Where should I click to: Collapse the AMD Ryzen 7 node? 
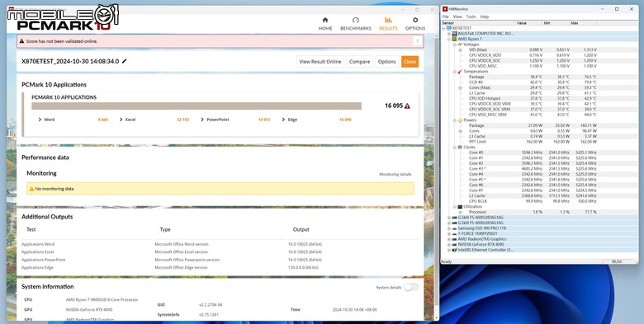[x=449, y=39]
